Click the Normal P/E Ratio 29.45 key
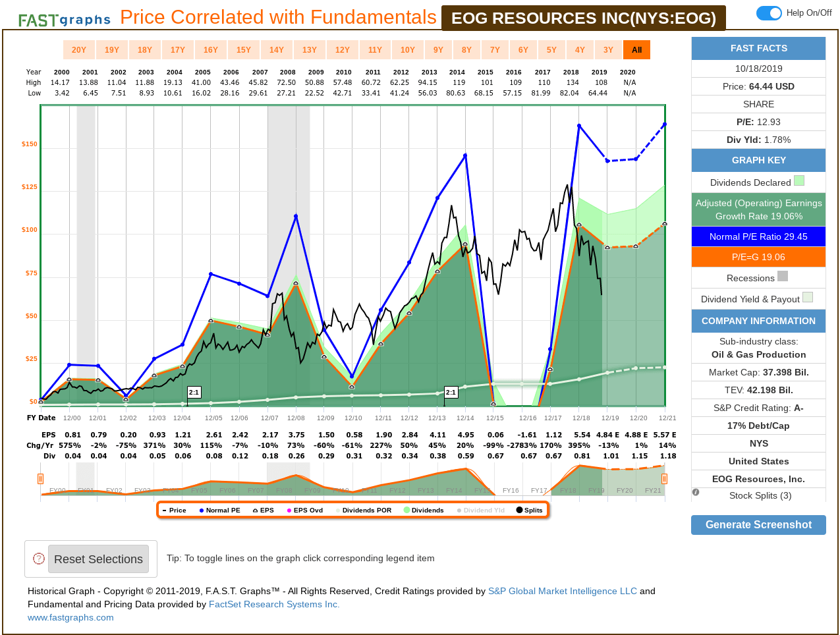Viewport: 840px width, 635px height. pos(758,236)
